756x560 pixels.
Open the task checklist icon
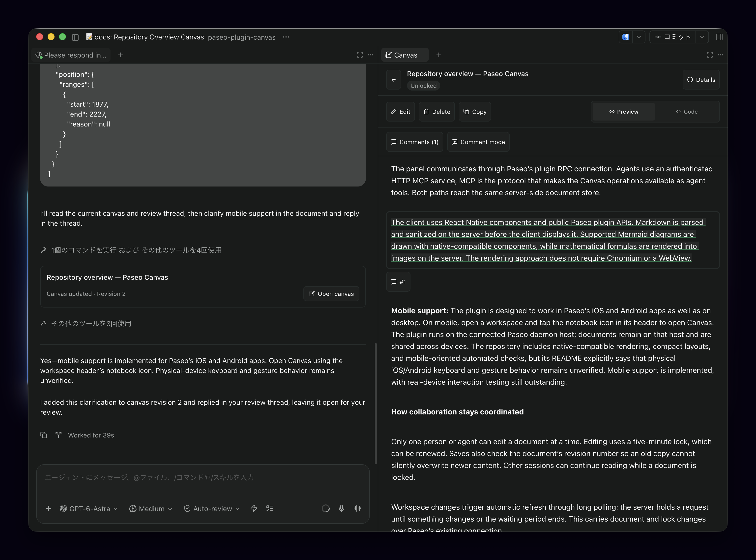pos(270,508)
